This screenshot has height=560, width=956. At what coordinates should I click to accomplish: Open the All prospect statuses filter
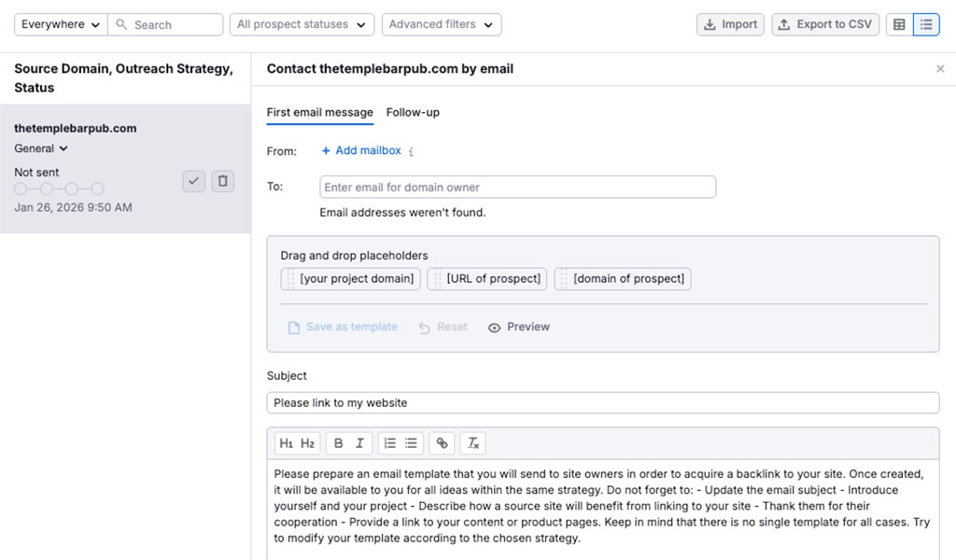[x=301, y=23]
